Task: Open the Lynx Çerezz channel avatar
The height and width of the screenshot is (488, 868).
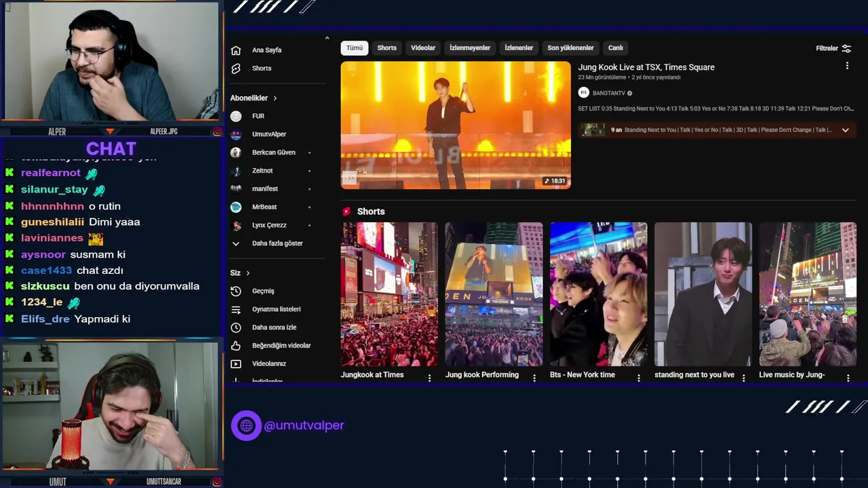Action: 236,225
